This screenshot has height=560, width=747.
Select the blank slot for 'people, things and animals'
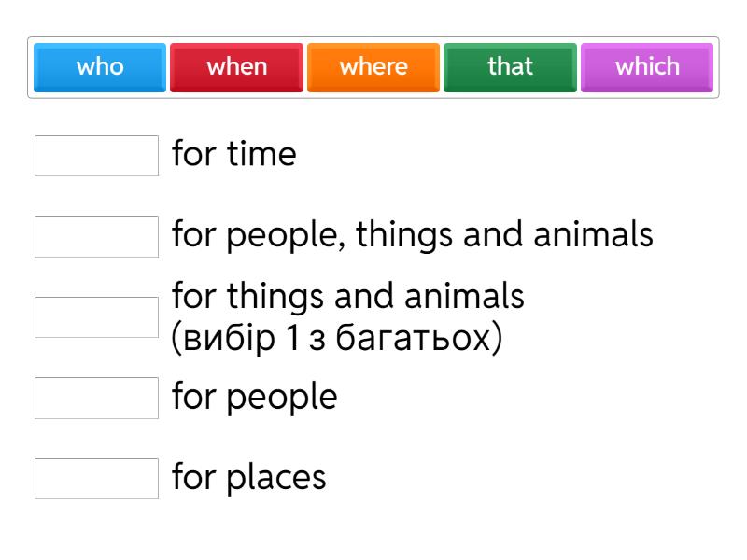[96, 236]
